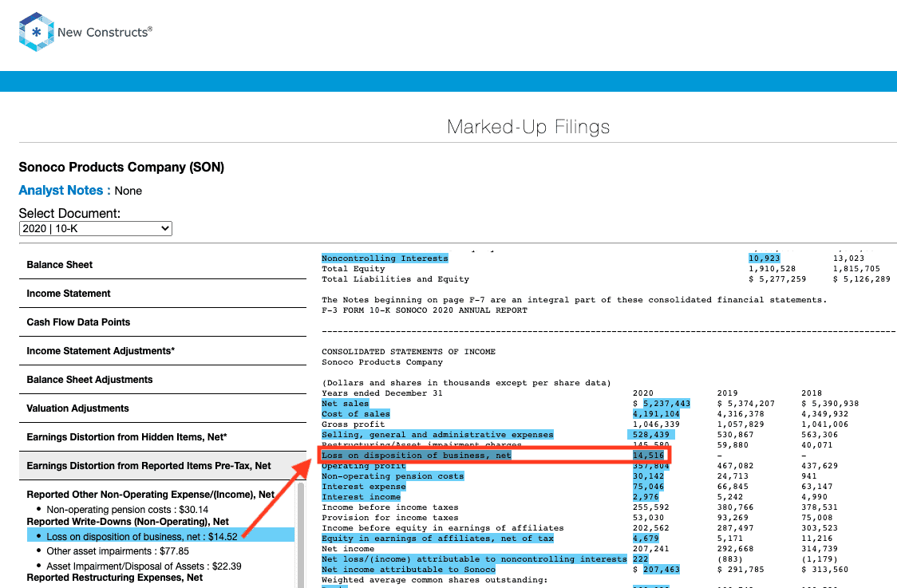The image size is (897, 588).
Task: Collapse Earnings Distortion from Reported Items Pre-Tax, Net
Action: pyautogui.click(x=163, y=466)
